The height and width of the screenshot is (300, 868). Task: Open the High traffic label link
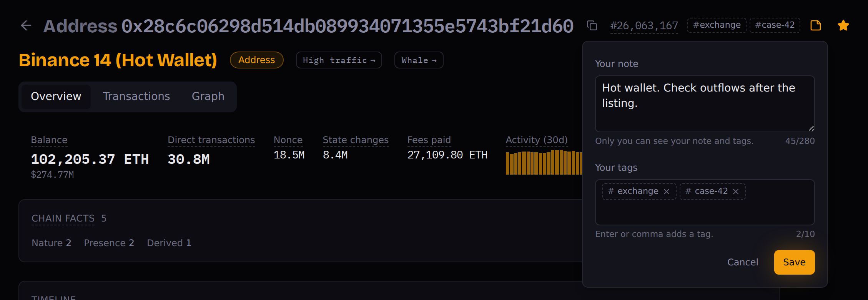point(339,60)
